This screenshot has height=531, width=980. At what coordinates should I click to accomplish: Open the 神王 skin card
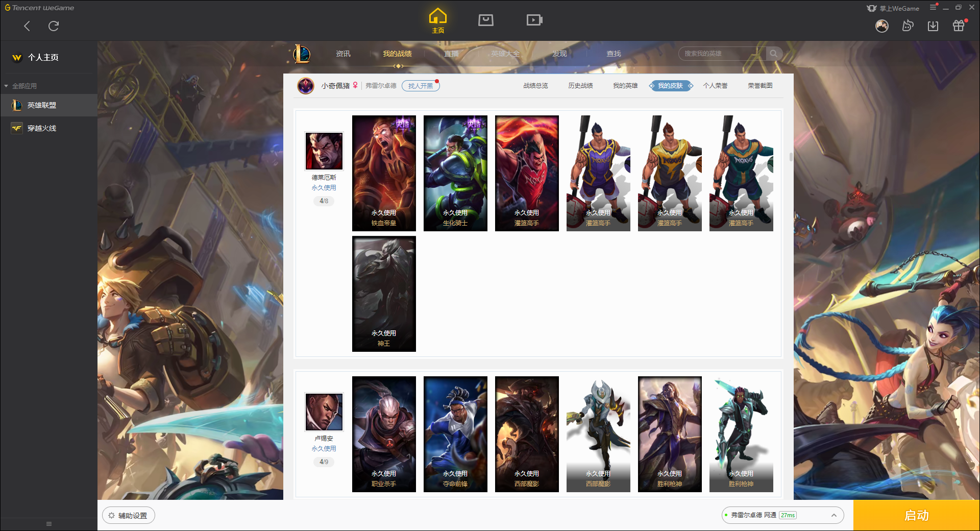(x=384, y=294)
